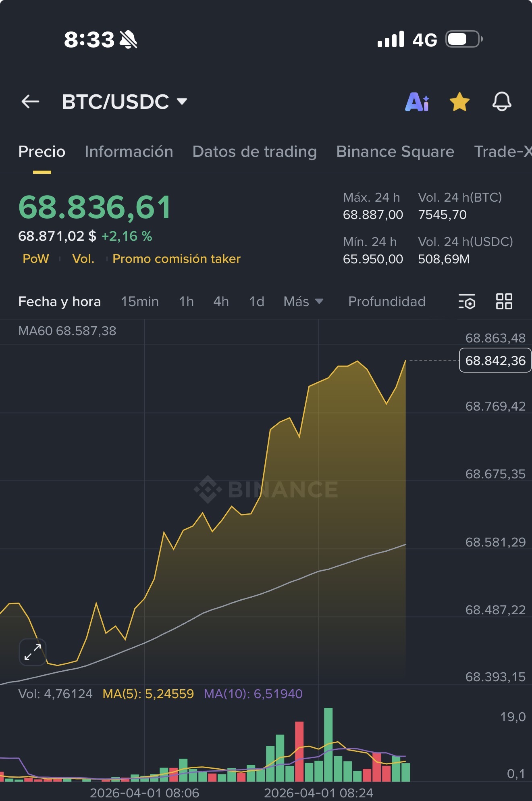Viewport: 532px width, 801px height.
Task: Open chart indicator settings icon
Action: 467,301
